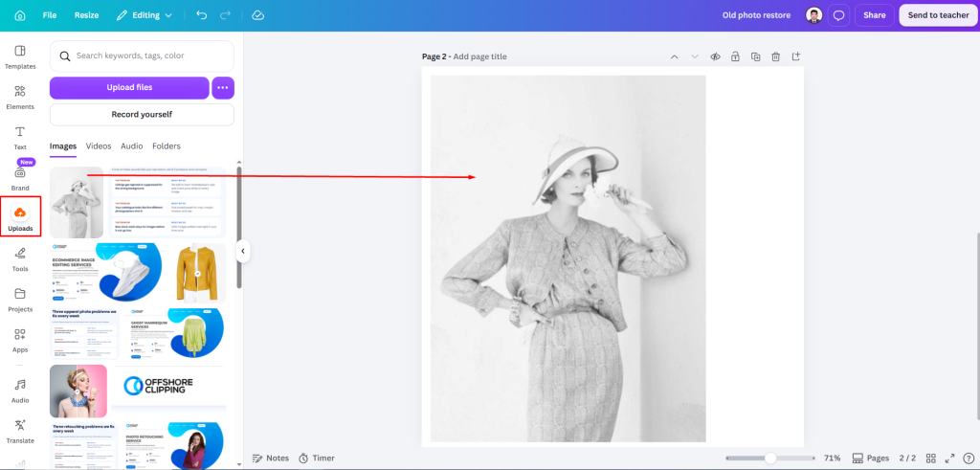Open the Translate panel

coord(20,432)
